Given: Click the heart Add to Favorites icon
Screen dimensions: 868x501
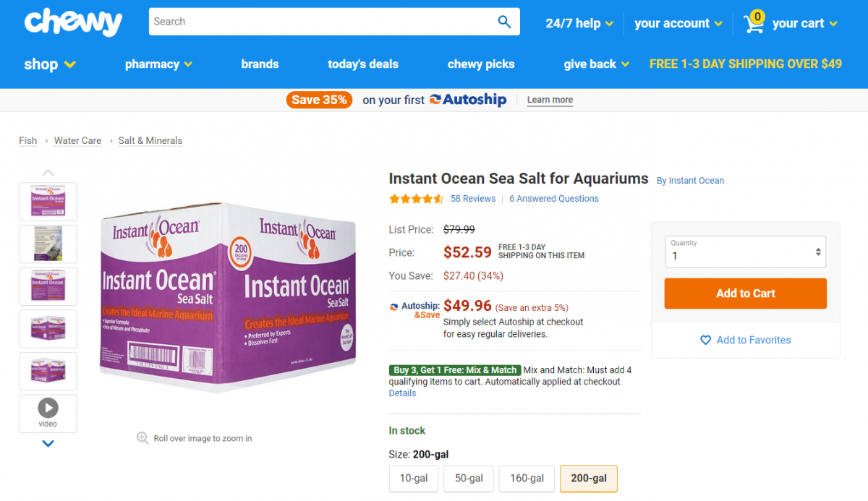Looking at the screenshot, I should (x=706, y=340).
